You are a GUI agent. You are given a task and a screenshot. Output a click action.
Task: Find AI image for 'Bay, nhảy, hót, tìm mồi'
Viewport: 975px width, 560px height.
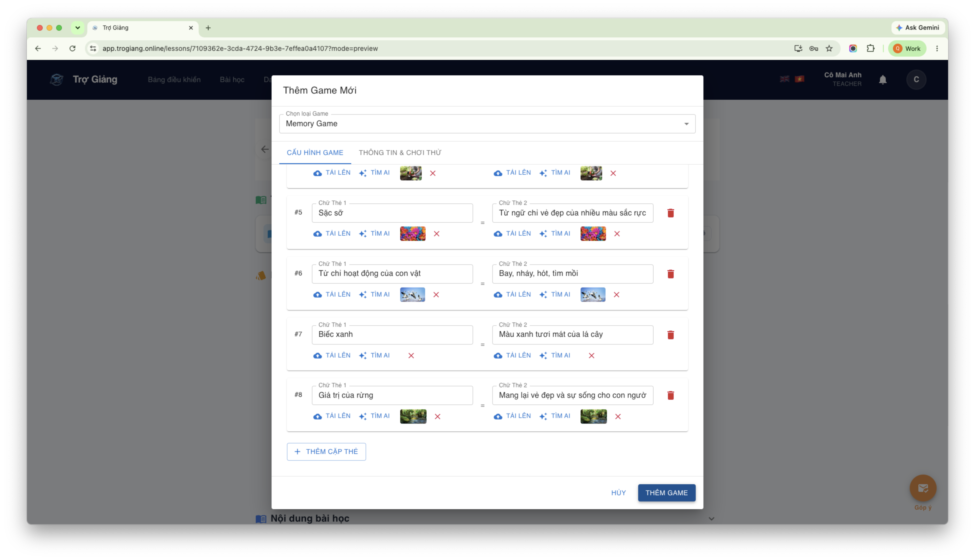(554, 294)
